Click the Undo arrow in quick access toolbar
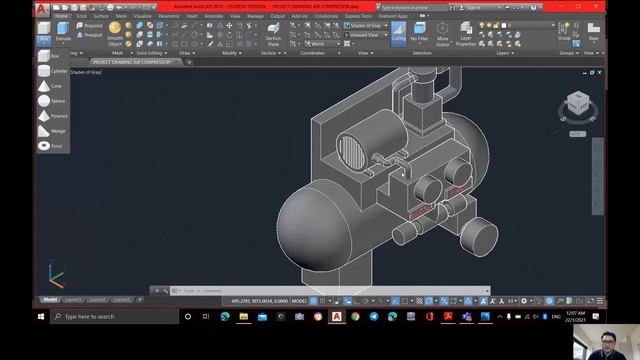Screen dimensions: 640x360 click(x=119, y=7)
